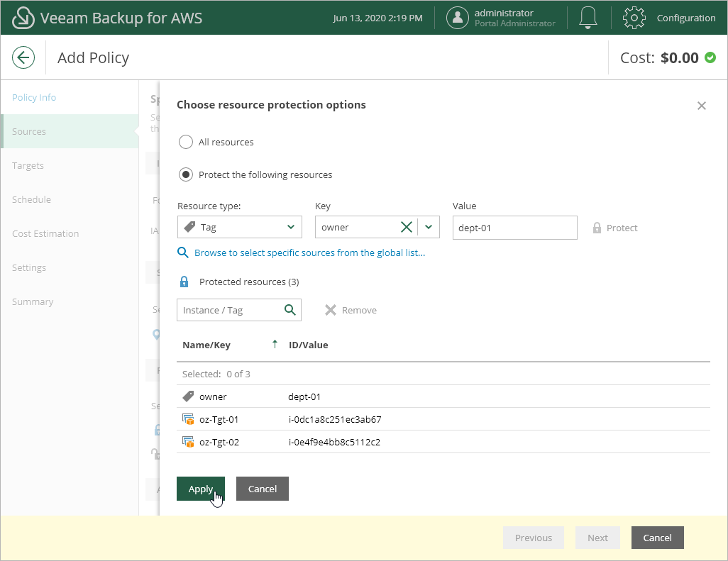Click the instance icon for oz-Tgt-02

[x=188, y=442]
